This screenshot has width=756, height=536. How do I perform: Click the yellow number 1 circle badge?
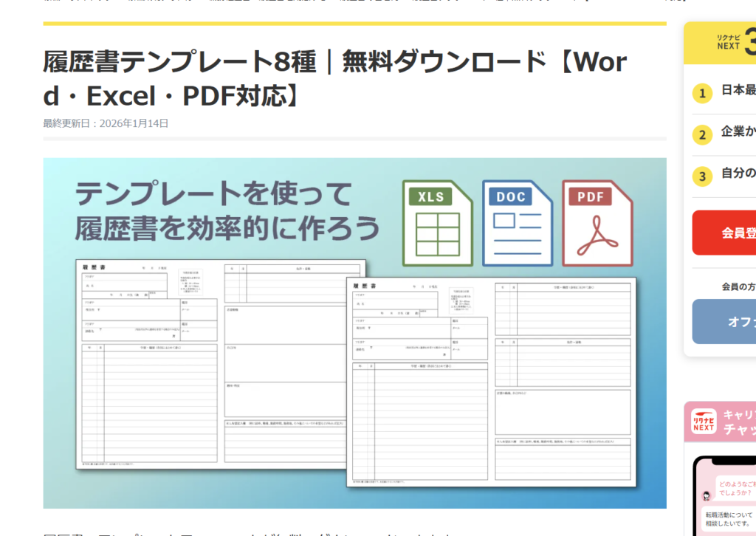[x=702, y=93]
